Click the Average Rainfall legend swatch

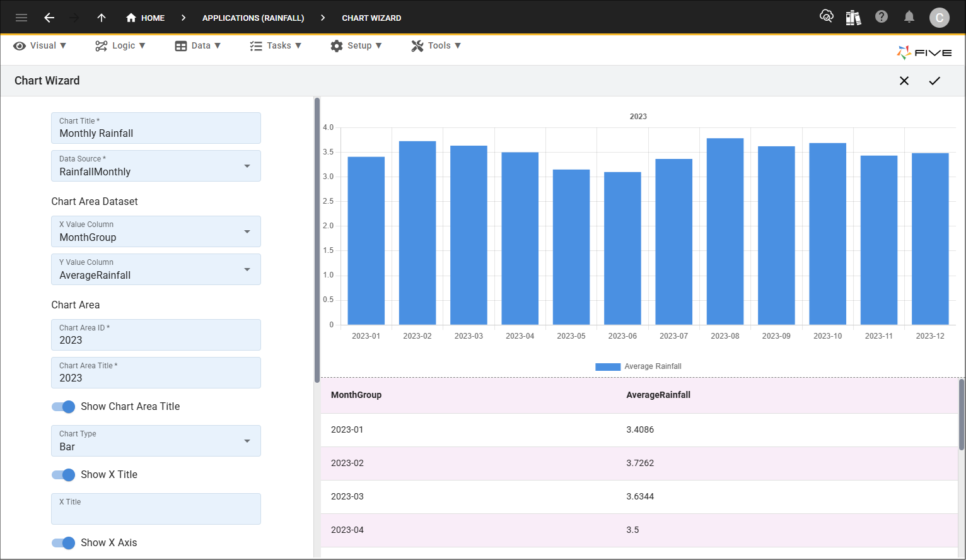pyautogui.click(x=608, y=366)
